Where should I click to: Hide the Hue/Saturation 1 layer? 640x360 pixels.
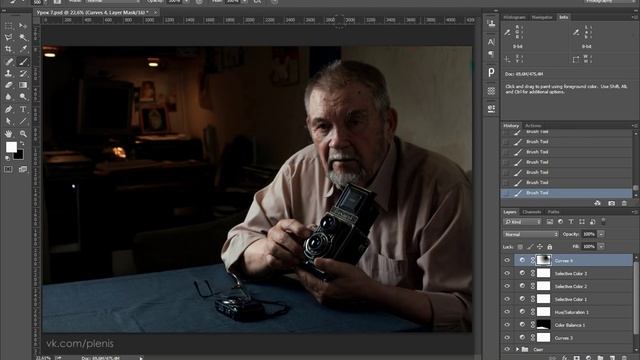(x=507, y=312)
